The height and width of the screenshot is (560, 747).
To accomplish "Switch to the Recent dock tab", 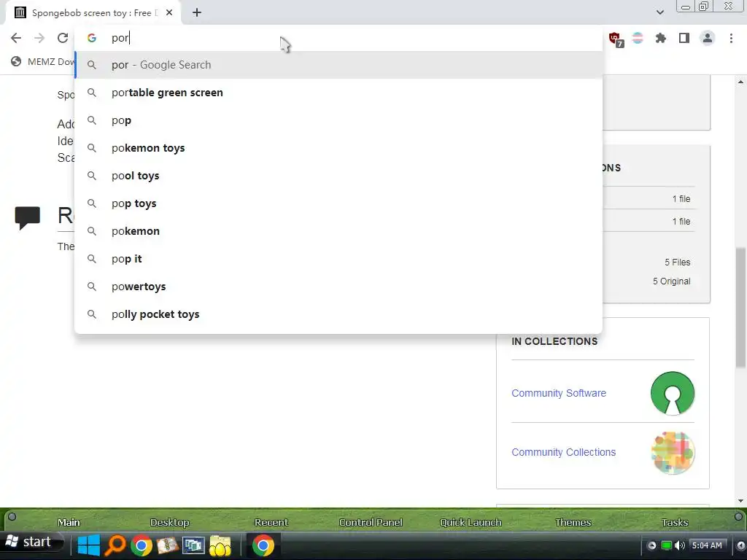I will pos(271,522).
